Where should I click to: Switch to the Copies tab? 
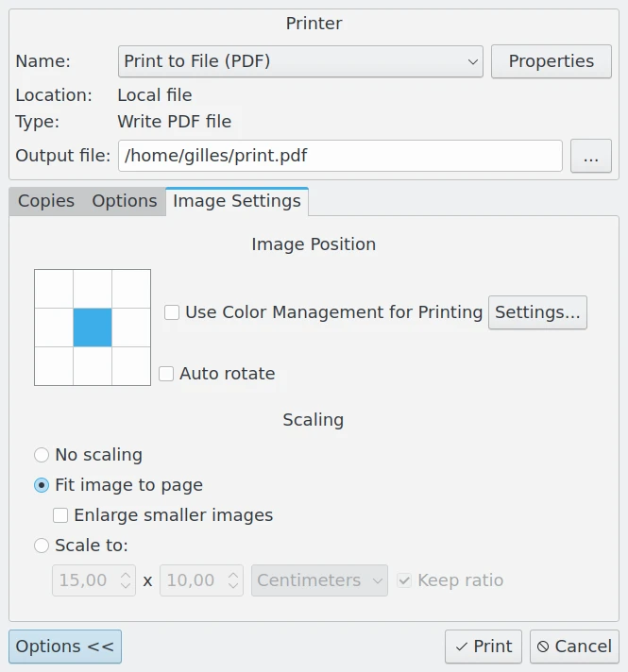tap(46, 201)
